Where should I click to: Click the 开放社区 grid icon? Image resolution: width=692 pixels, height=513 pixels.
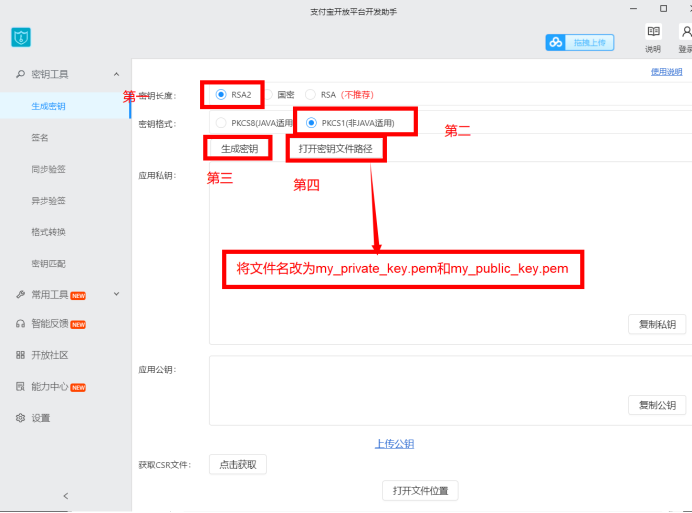[20, 355]
